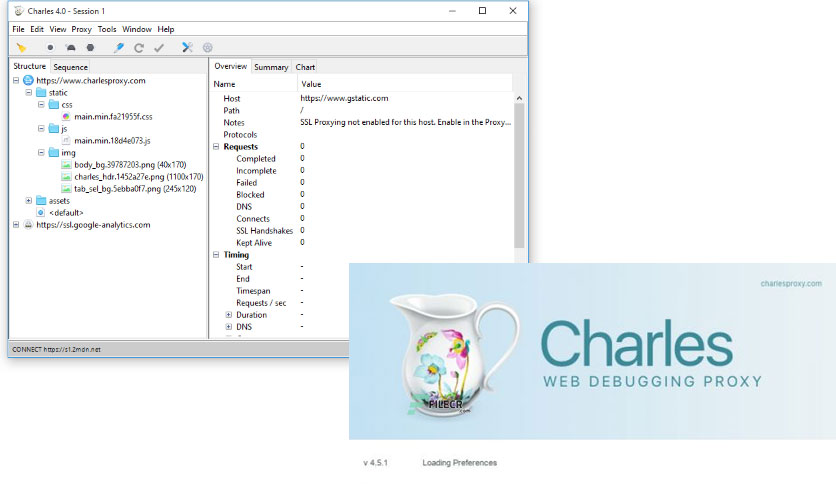
Task: Collapse the js folder node
Action: click(x=41, y=128)
